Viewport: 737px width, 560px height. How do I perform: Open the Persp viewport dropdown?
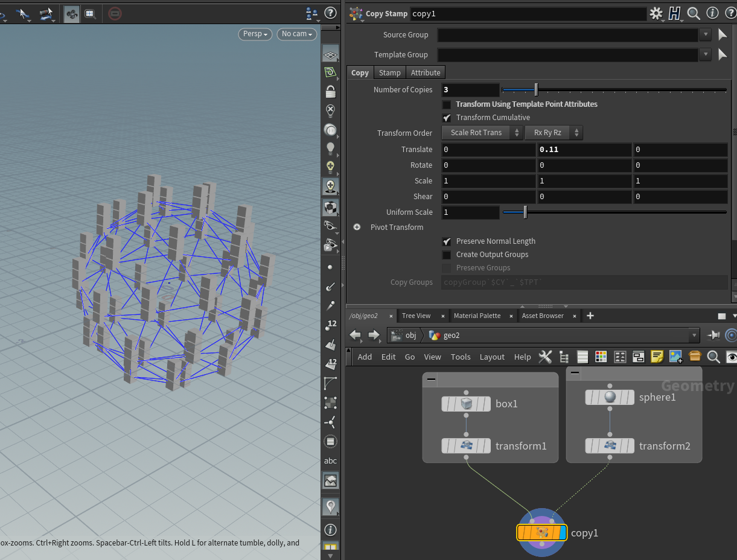point(255,34)
